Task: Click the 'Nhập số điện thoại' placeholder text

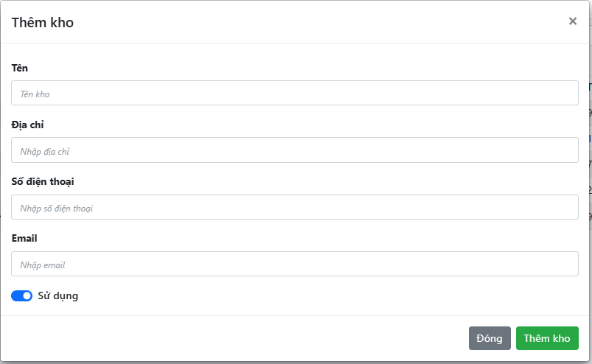Action: point(57,208)
